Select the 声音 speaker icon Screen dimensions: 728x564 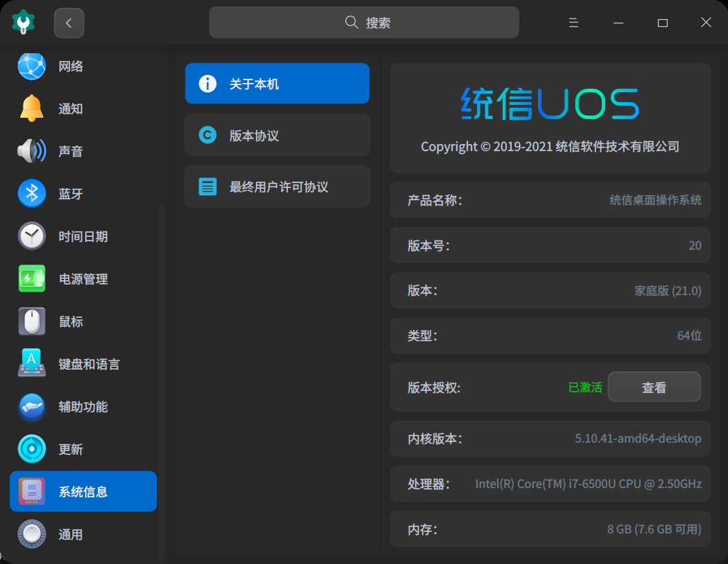[32, 151]
